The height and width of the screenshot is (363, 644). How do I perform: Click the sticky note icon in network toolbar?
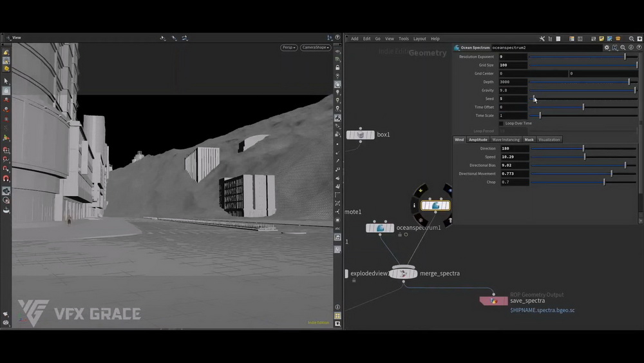[601, 39]
